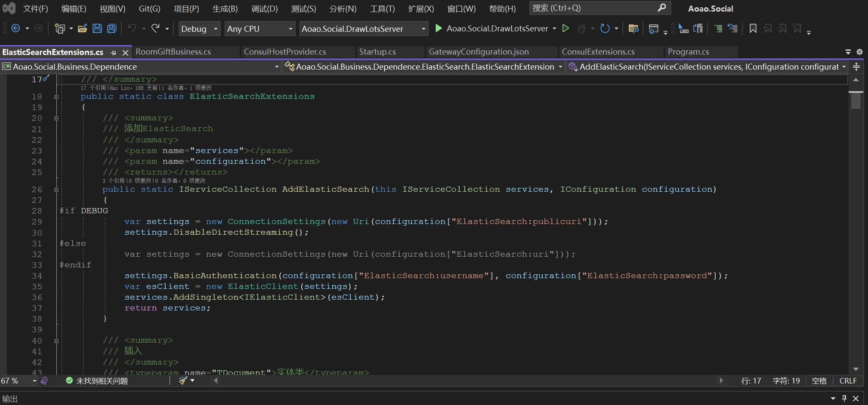Click the 3 个引用 CodeLens link above AddElasticSearch
This screenshot has height=405, width=868.
pos(113,181)
